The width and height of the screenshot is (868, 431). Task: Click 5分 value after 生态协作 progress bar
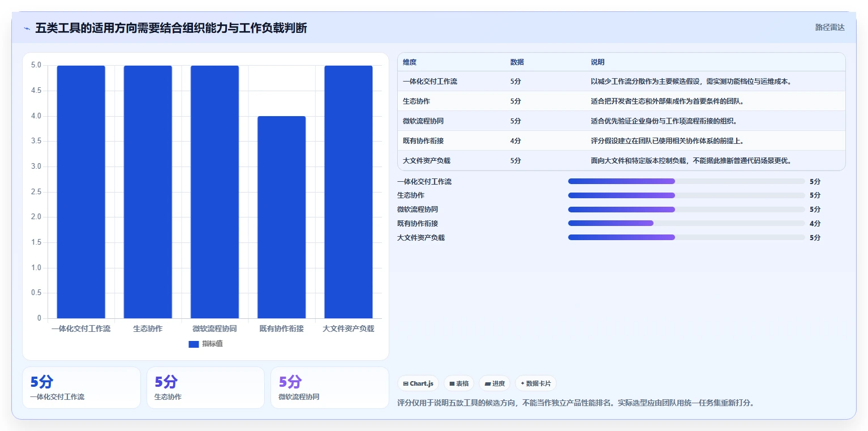pyautogui.click(x=815, y=195)
